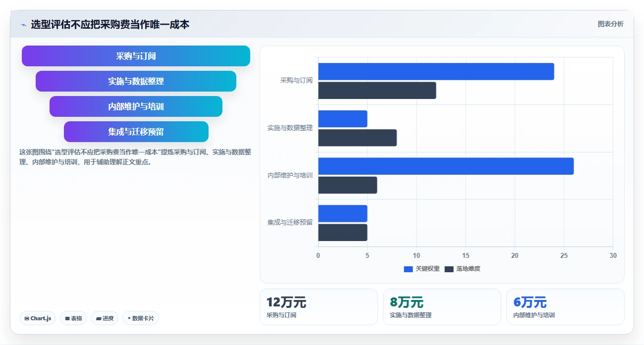The height and width of the screenshot is (345, 644).
Task: Click the lightning icon beside the title
Action: (x=23, y=25)
